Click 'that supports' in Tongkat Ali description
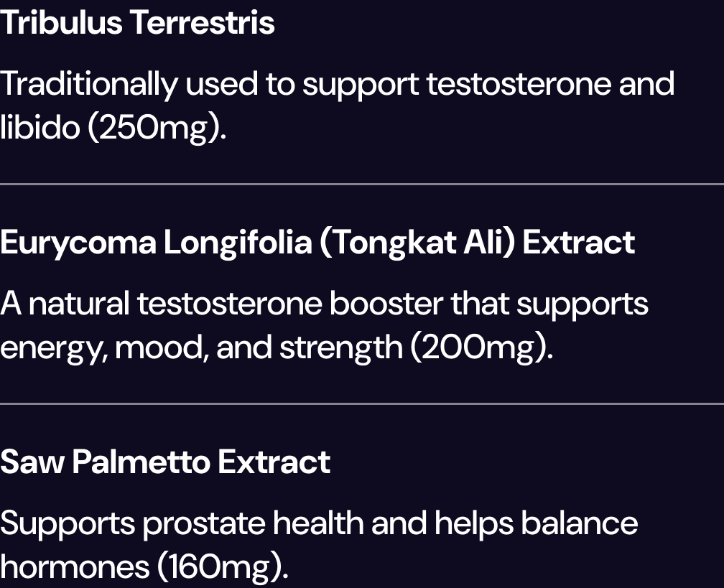 tap(549, 304)
